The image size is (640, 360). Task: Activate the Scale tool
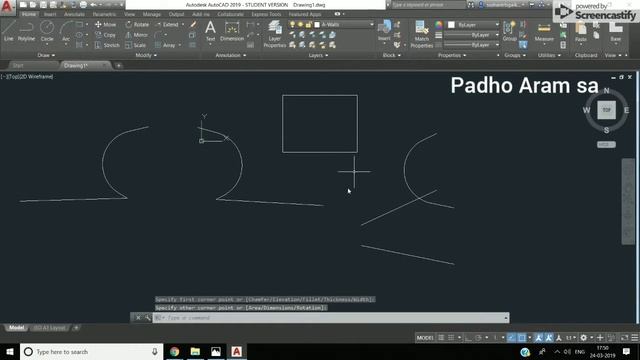(136, 45)
